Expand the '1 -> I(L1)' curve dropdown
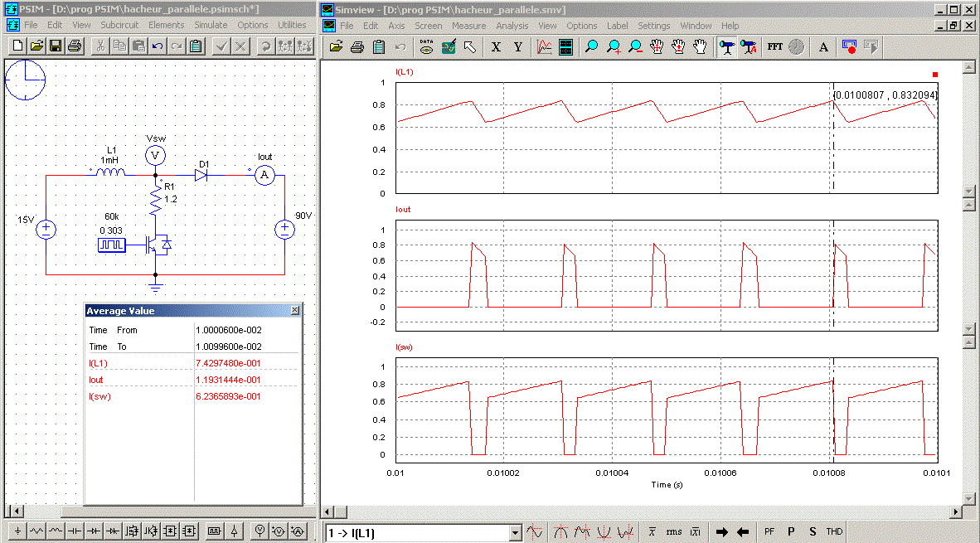Viewport: 980px width, 543px height. [x=515, y=533]
